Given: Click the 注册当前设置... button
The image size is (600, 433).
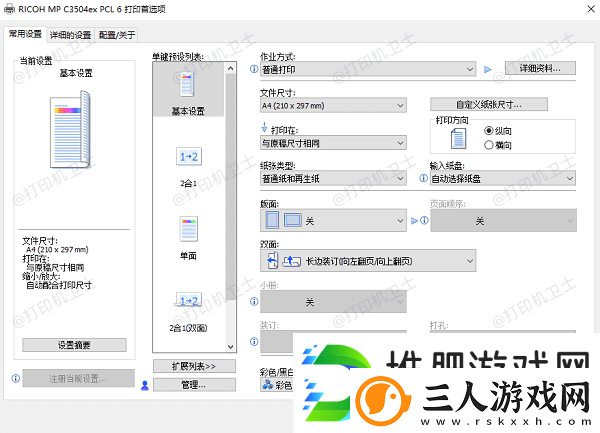Looking at the screenshot, I should tap(78, 378).
